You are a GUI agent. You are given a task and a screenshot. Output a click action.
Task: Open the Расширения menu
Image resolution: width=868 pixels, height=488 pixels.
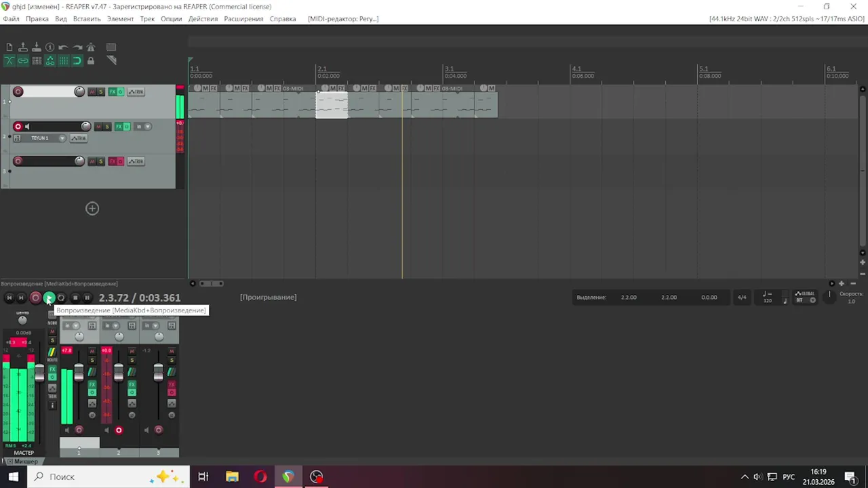click(243, 19)
